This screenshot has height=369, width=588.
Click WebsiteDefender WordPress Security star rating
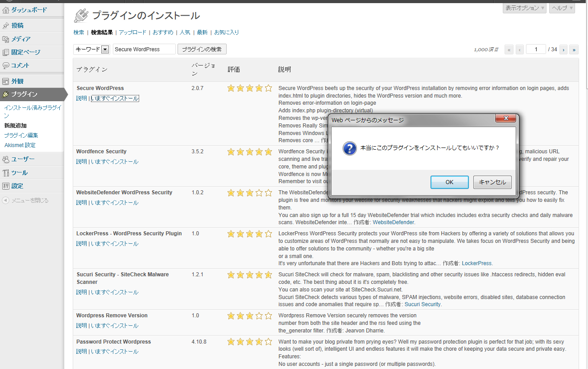click(x=250, y=193)
